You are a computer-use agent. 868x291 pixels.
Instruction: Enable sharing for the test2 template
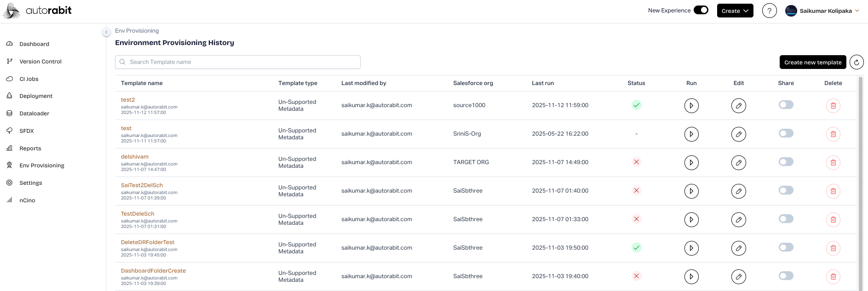(x=786, y=105)
